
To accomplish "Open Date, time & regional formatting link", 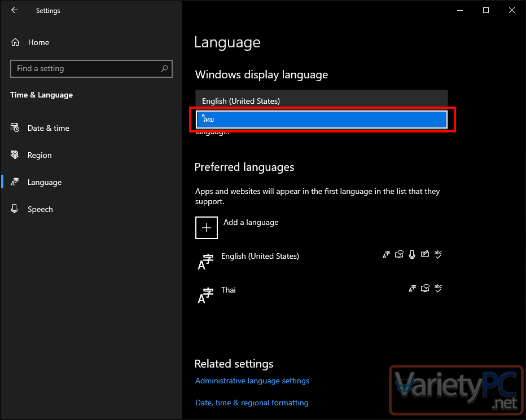I will tap(252, 403).
